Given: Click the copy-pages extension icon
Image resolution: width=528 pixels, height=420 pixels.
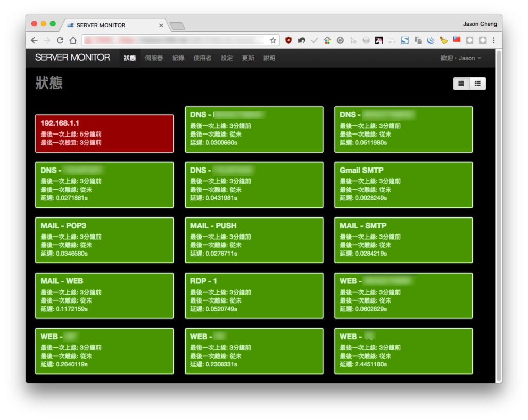Looking at the screenshot, I should 418,40.
